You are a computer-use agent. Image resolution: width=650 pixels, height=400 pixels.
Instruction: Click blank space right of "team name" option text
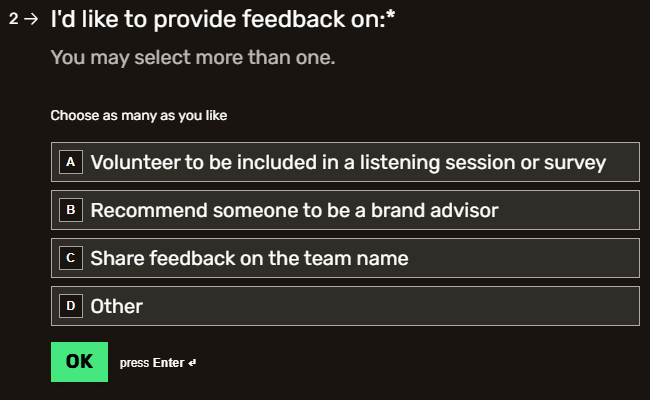coord(520,258)
